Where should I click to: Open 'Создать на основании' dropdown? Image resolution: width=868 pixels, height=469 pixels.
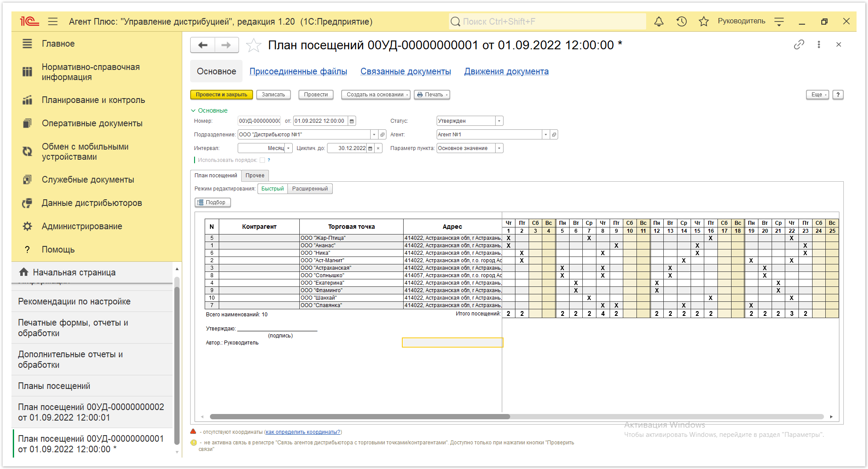pos(375,95)
